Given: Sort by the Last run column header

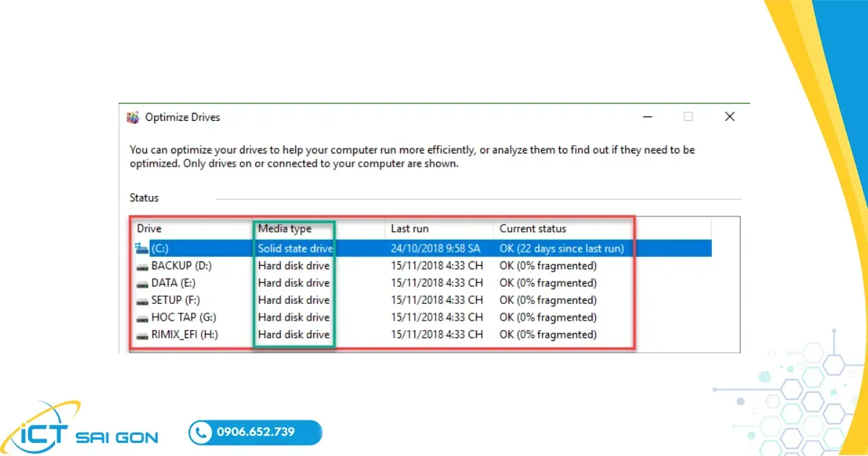Looking at the screenshot, I should click(x=409, y=229).
